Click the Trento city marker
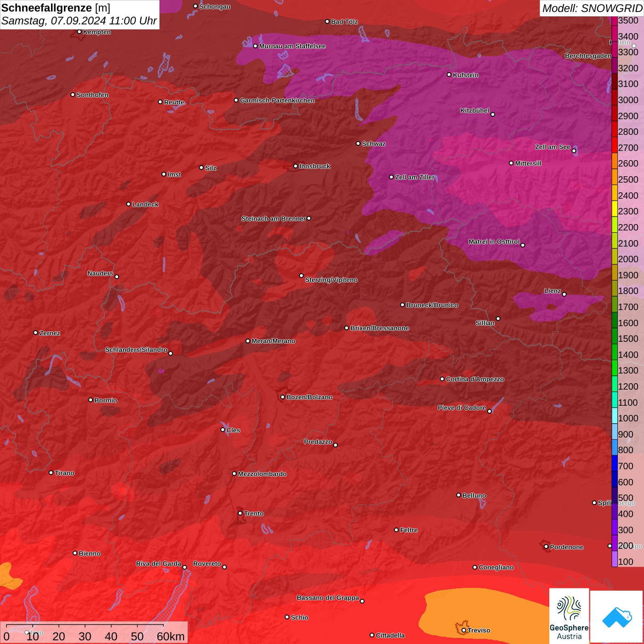The height and width of the screenshot is (644, 644). click(240, 513)
